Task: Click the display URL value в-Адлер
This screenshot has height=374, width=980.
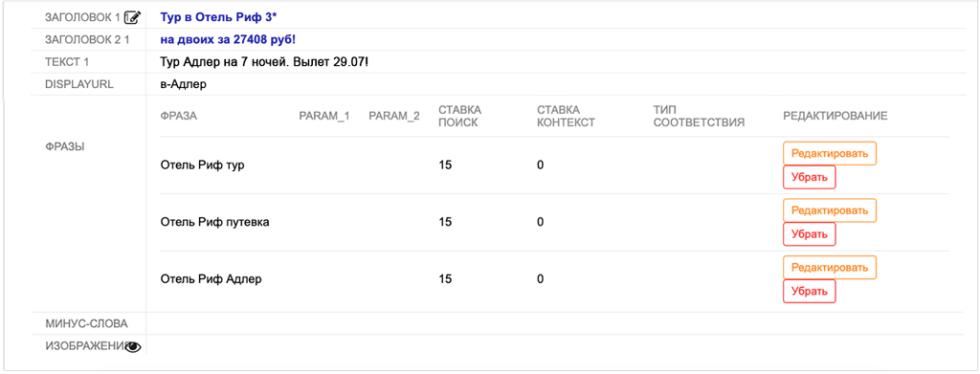Action: point(183,85)
